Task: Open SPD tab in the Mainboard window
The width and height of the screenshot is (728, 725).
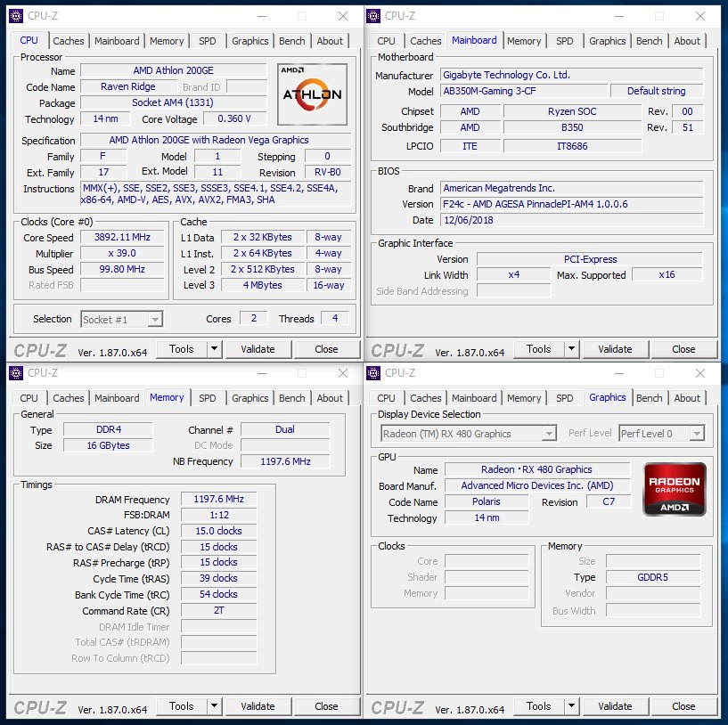Action: (565, 41)
